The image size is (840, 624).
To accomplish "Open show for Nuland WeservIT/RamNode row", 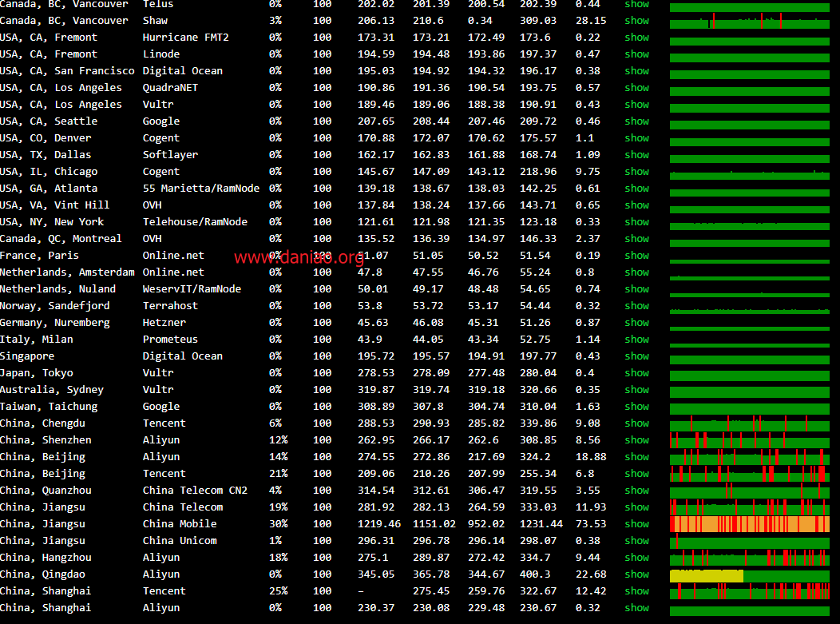I will click(x=636, y=289).
